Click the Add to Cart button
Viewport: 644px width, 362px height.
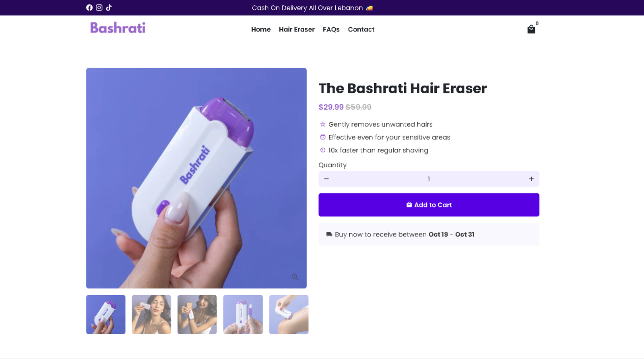pyautogui.click(x=429, y=205)
